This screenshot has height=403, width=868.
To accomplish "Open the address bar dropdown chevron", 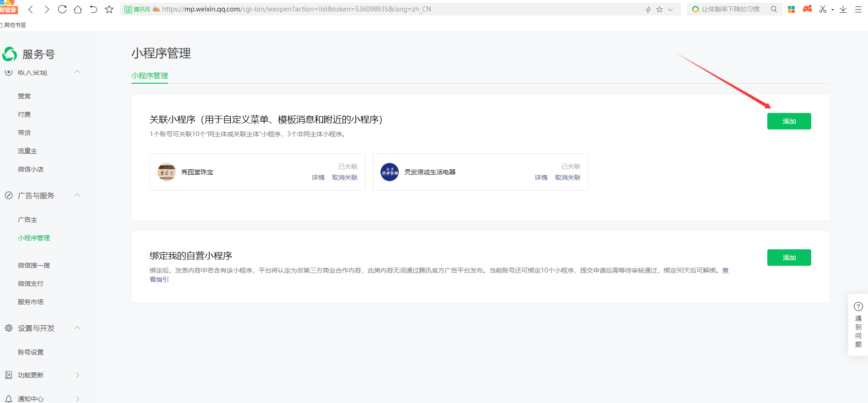I will coord(670,10).
